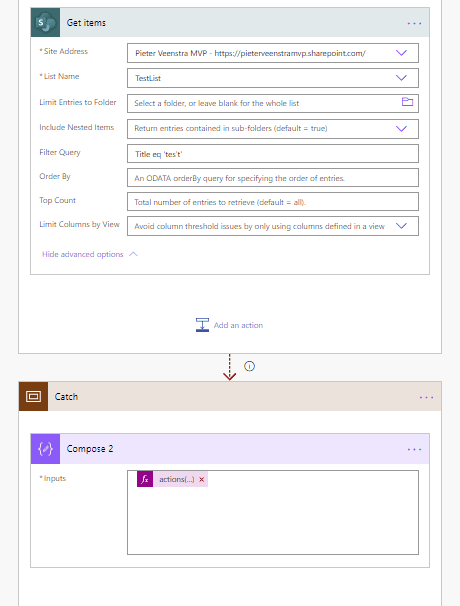Click the Filter Query label
This screenshot has height=606, width=460.
pyautogui.click(x=60, y=153)
